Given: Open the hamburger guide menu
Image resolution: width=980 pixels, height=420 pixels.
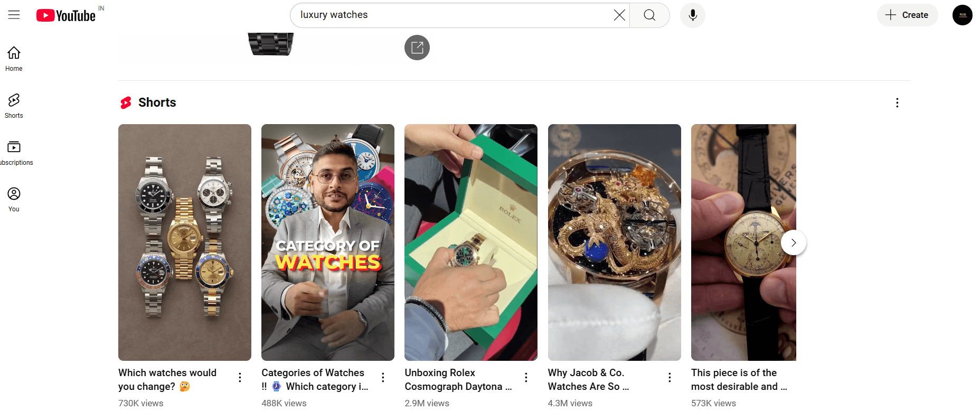Looking at the screenshot, I should [14, 15].
